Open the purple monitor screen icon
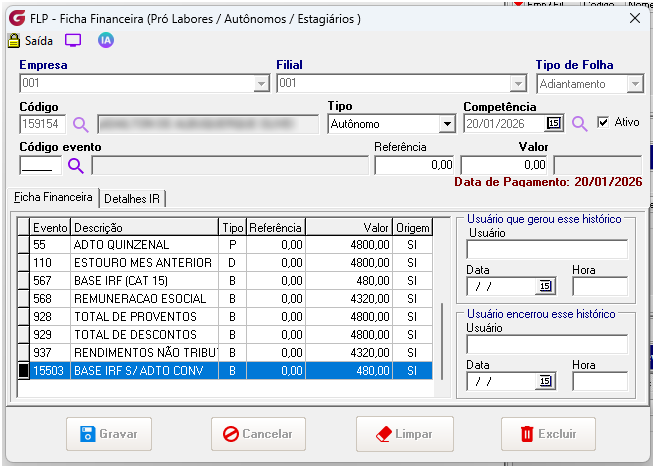The image size is (654, 469). [x=73, y=40]
